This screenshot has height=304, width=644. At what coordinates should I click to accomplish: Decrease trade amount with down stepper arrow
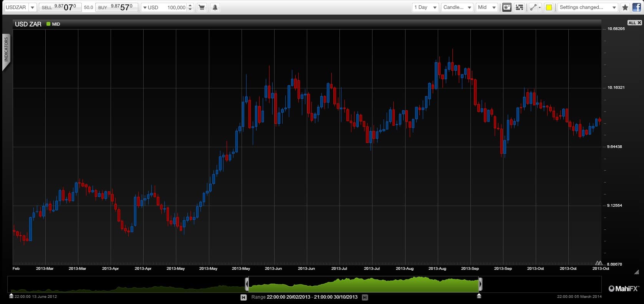190,10
